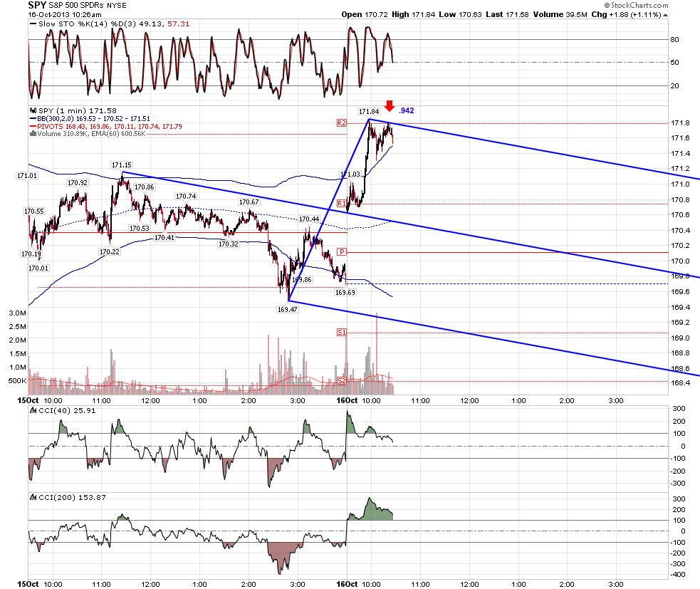
Task: Click the 15Oct date marker at bottom axis
Action: (x=28, y=584)
